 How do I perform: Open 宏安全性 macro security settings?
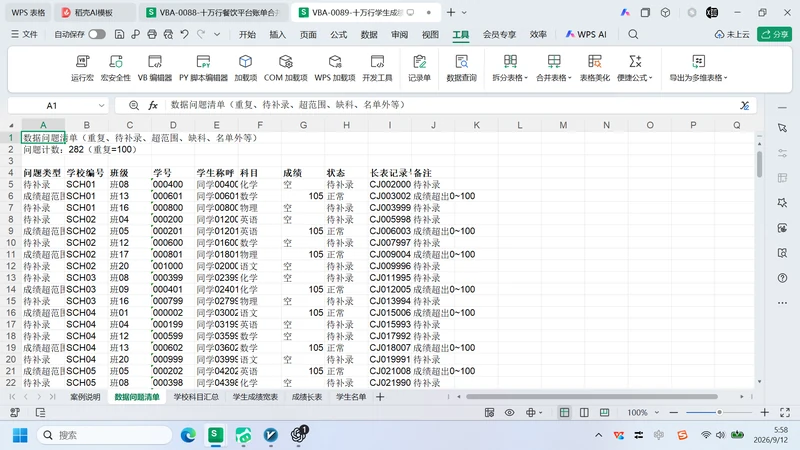pos(116,68)
